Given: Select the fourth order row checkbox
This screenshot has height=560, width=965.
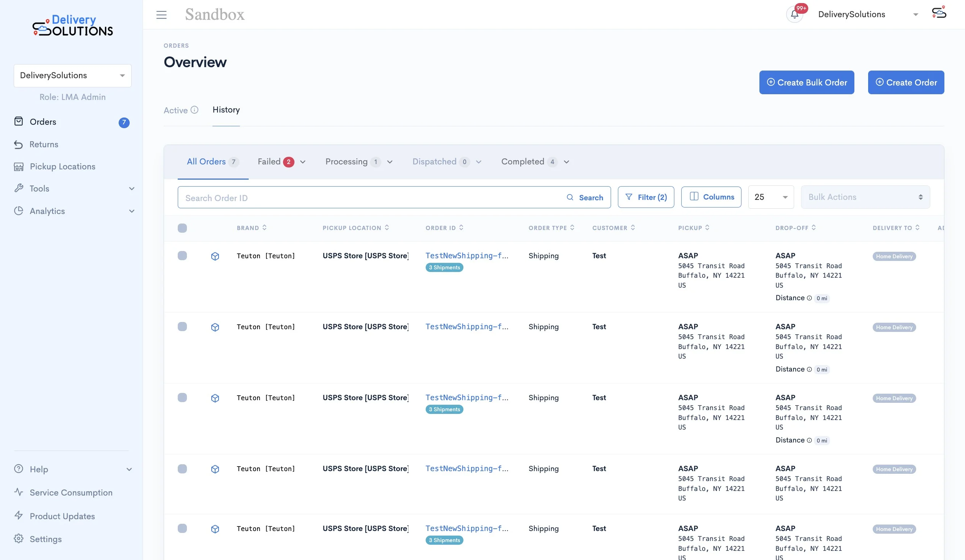Looking at the screenshot, I should [x=182, y=468].
